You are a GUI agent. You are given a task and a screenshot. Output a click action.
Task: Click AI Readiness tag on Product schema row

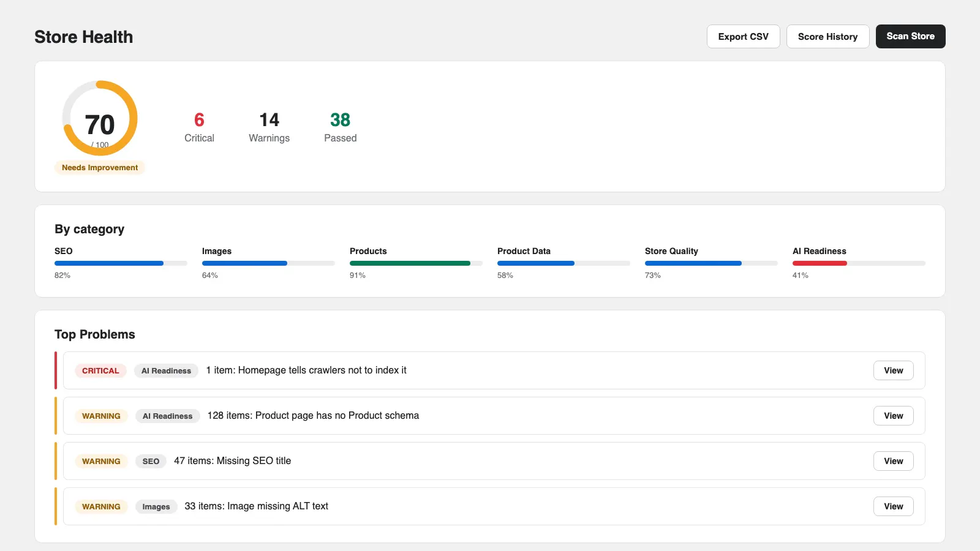[x=167, y=416]
